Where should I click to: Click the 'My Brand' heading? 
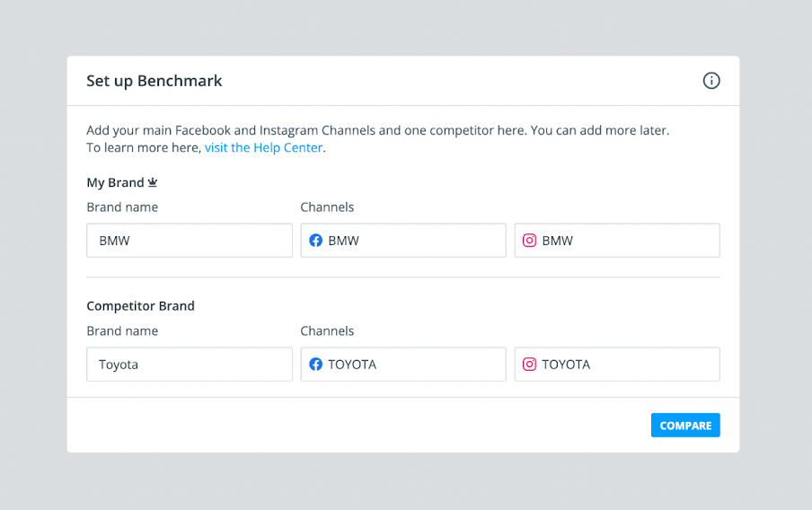[115, 183]
